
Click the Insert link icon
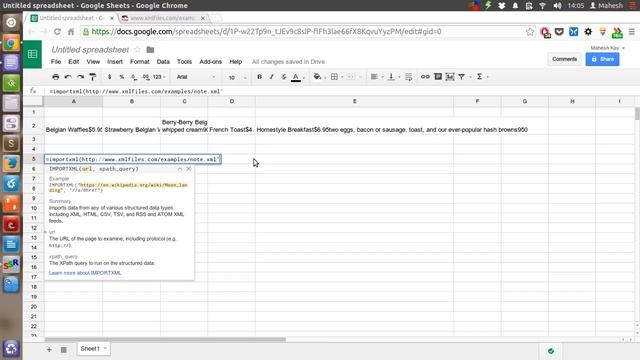(x=425, y=77)
